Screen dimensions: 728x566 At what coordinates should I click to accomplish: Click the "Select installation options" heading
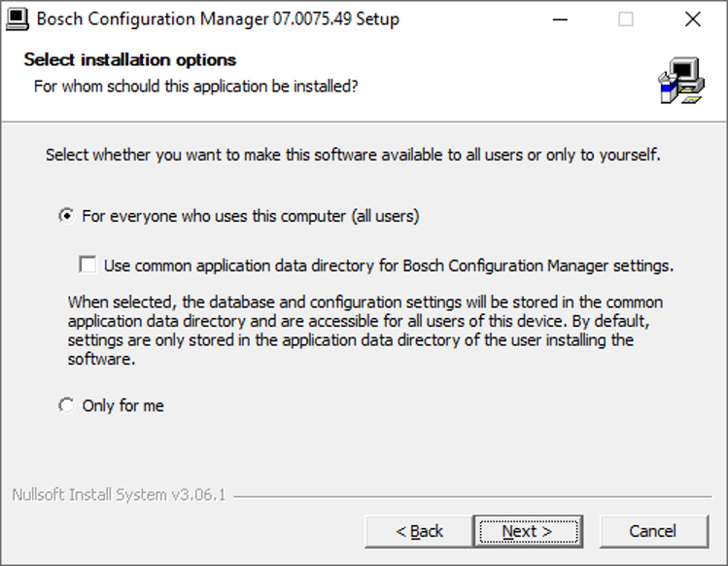[130, 60]
